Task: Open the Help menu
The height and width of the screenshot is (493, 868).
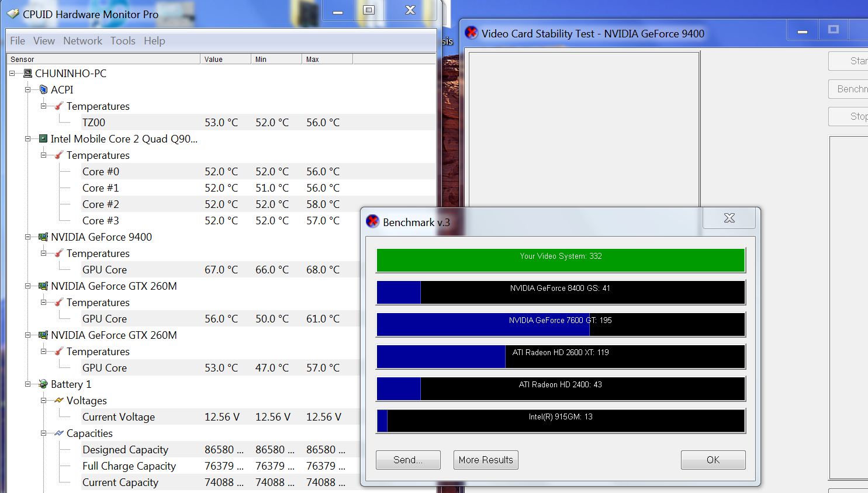Action: click(154, 41)
